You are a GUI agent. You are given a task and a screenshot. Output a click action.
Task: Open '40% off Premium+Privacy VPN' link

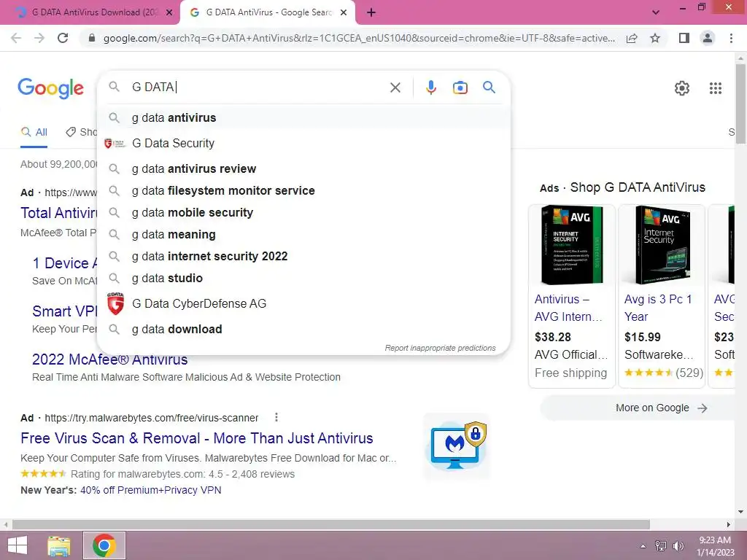point(150,490)
